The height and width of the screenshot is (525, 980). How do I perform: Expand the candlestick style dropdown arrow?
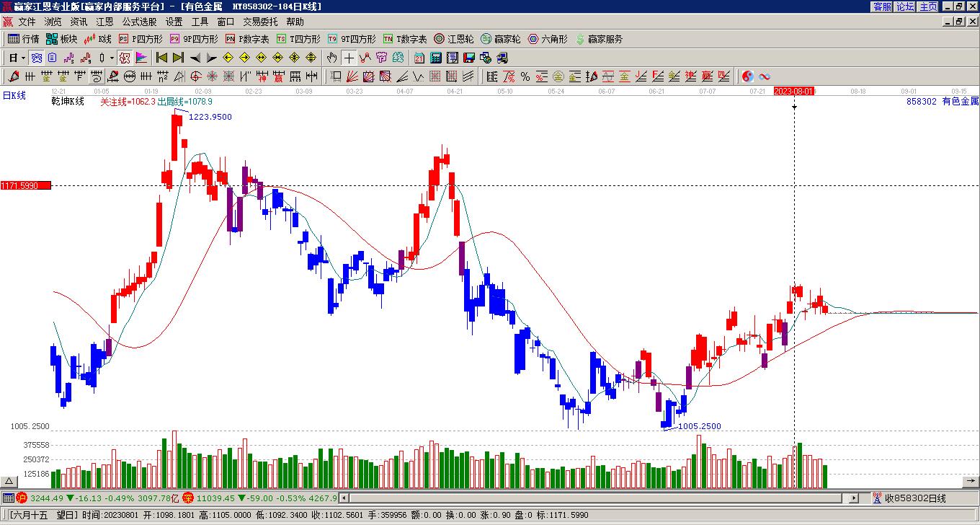pyautogui.click(x=112, y=58)
